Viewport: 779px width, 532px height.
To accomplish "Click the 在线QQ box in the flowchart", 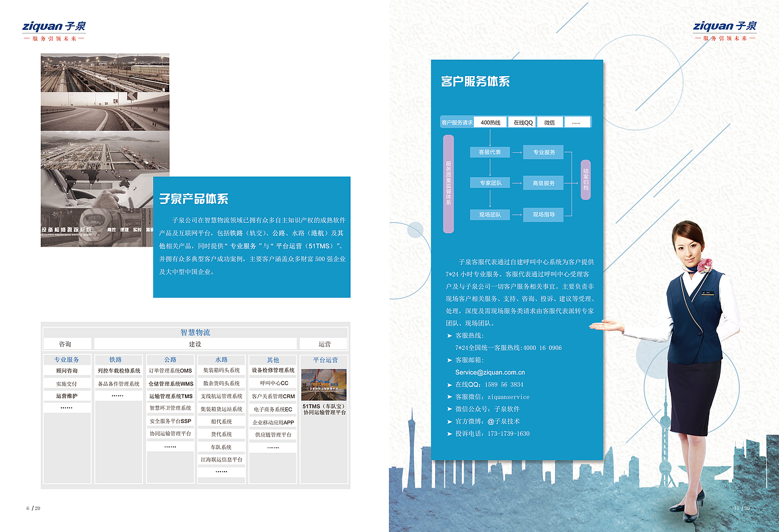I will coord(523,122).
